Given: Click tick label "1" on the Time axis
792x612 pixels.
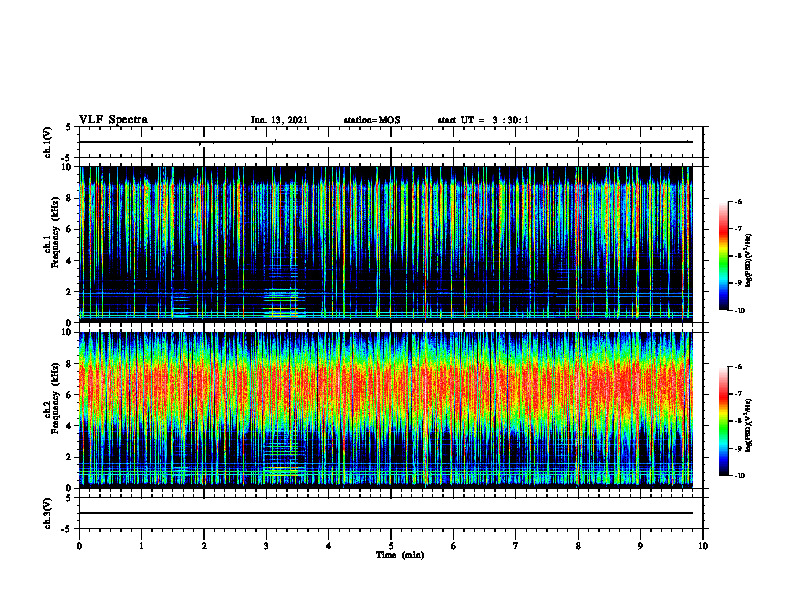Looking at the screenshot, I should pos(141,546).
